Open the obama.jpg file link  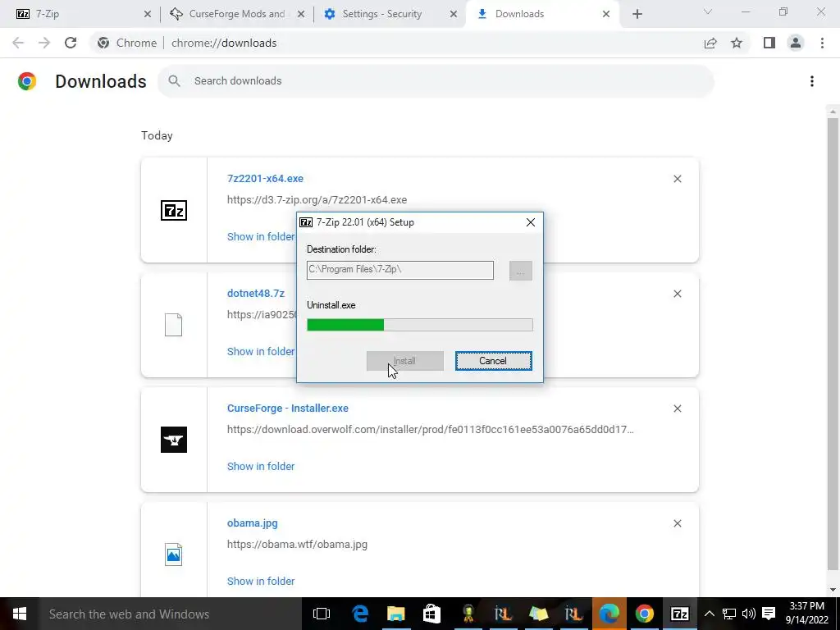pos(253,523)
